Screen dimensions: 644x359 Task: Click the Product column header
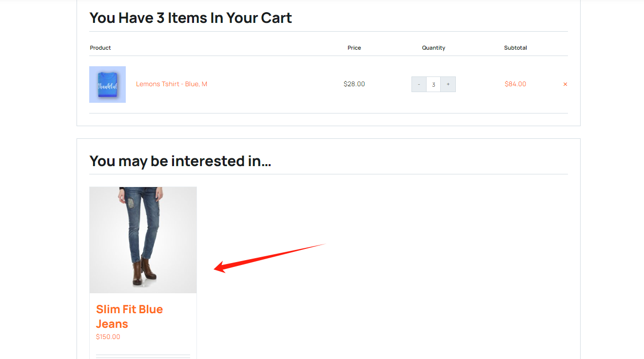pyautogui.click(x=100, y=48)
